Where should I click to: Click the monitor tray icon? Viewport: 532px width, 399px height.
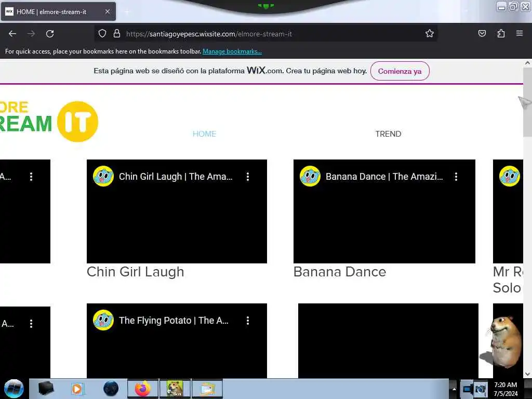pyautogui.click(x=468, y=389)
